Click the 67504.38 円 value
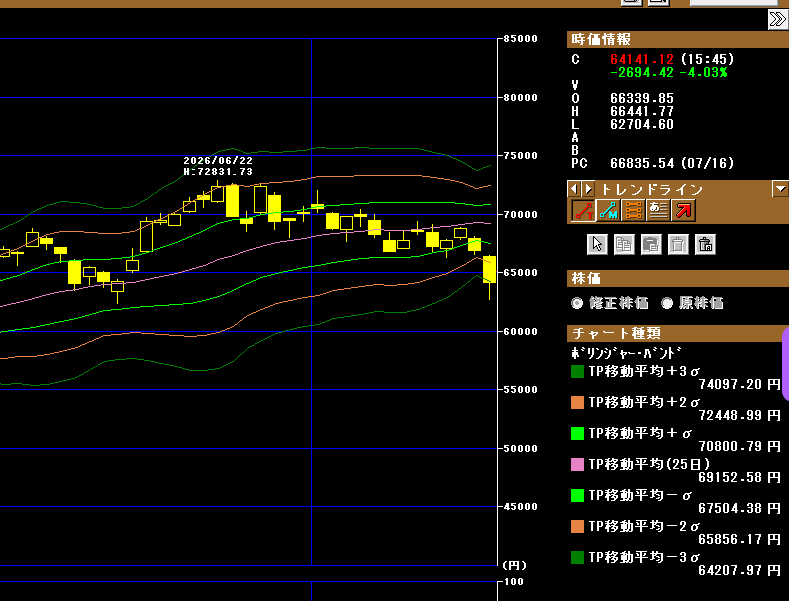The width and height of the screenshot is (789, 601). pyautogui.click(x=740, y=508)
